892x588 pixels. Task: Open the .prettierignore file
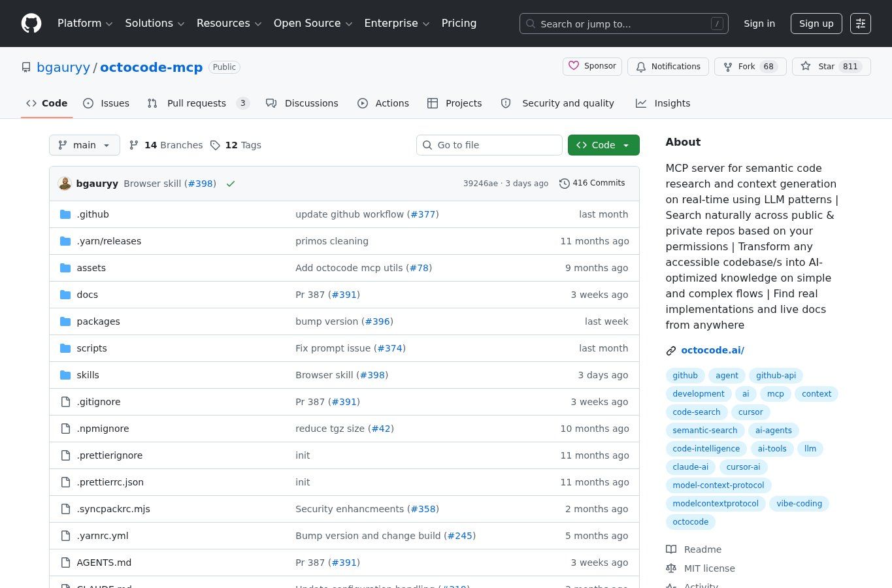click(x=109, y=455)
